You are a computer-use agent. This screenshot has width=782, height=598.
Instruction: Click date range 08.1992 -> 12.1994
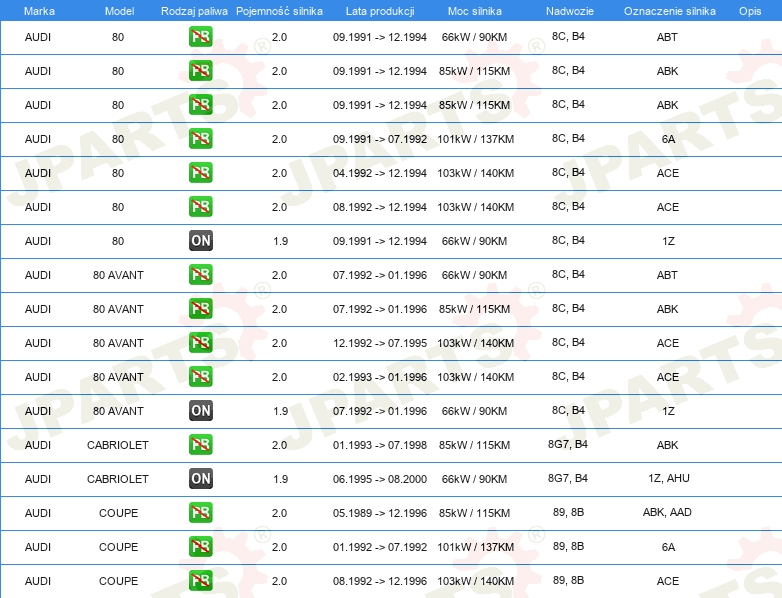pos(380,207)
